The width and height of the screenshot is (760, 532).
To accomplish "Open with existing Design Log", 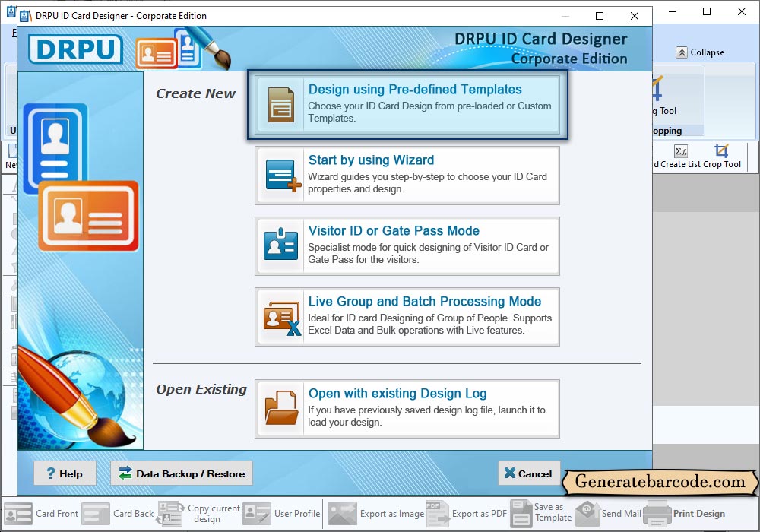I will pos(407,409).
